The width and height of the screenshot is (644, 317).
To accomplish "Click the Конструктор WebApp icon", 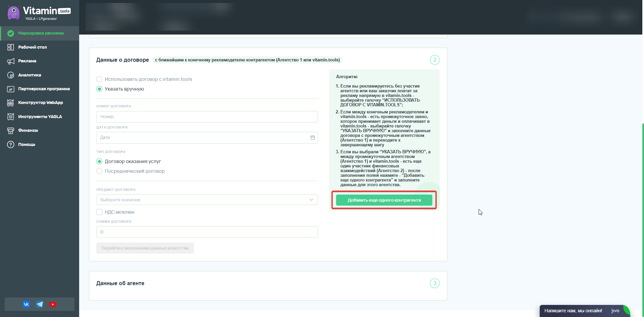I will tap(11, 103).
